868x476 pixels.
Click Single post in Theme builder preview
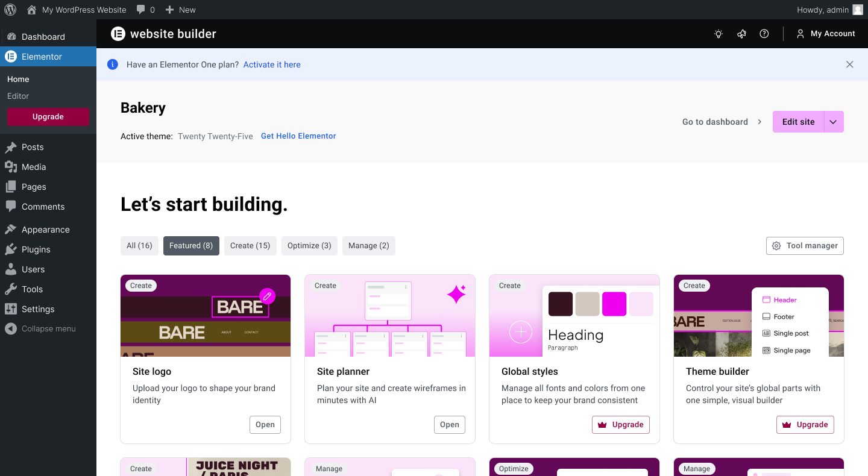[785, 333]
